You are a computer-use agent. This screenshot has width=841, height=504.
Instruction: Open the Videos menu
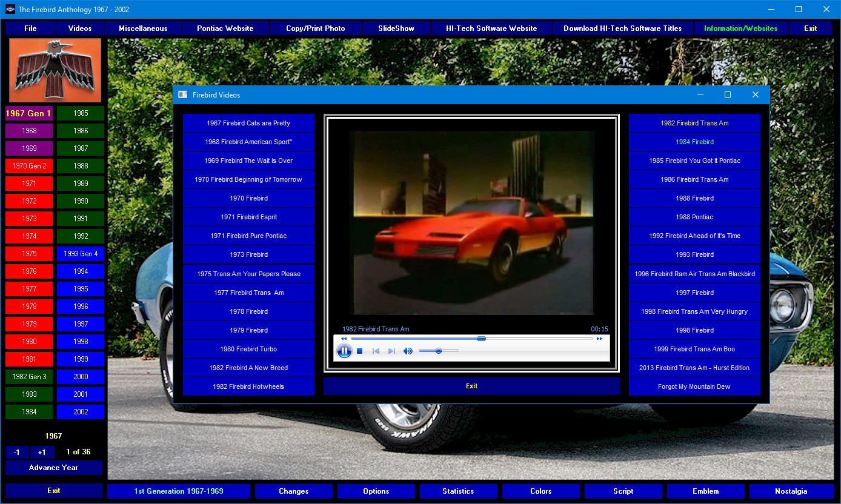80,28
